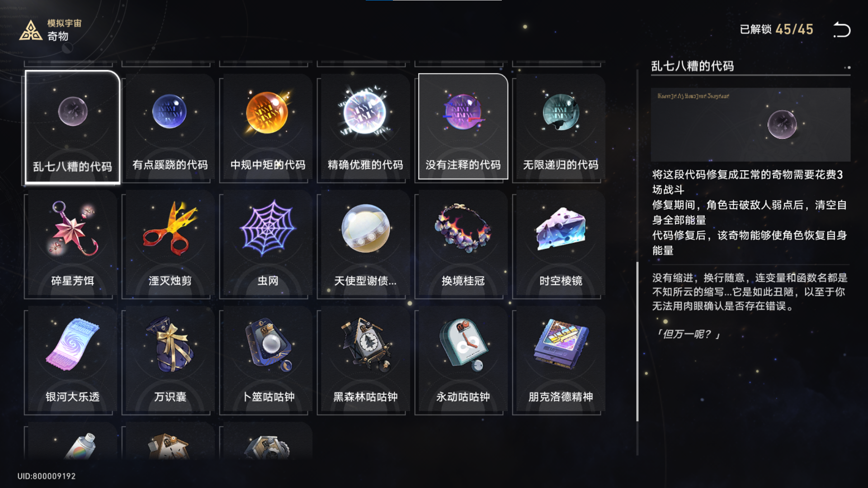Open the 银河大乐透 ticket curio

coord(72,361)
